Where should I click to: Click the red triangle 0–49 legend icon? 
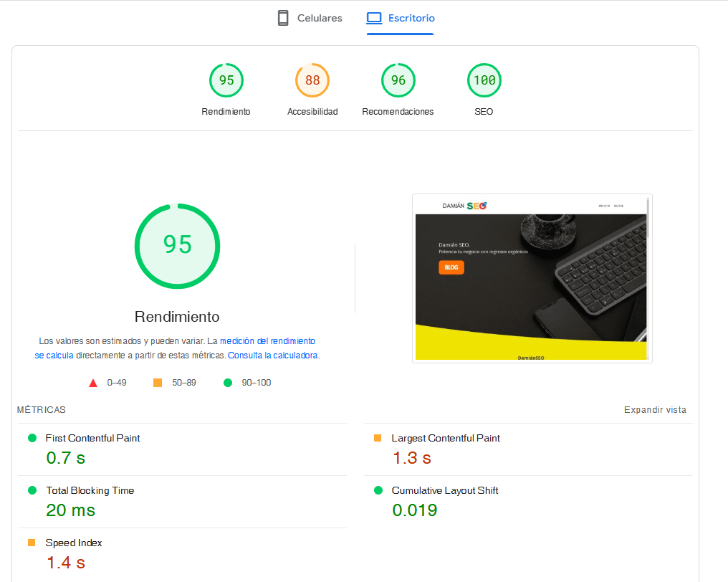93,383
